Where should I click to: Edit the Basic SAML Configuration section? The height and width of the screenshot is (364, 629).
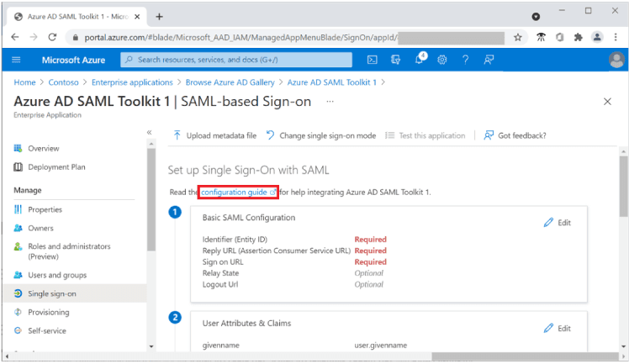pyautogui.click(x=557, y=223)
